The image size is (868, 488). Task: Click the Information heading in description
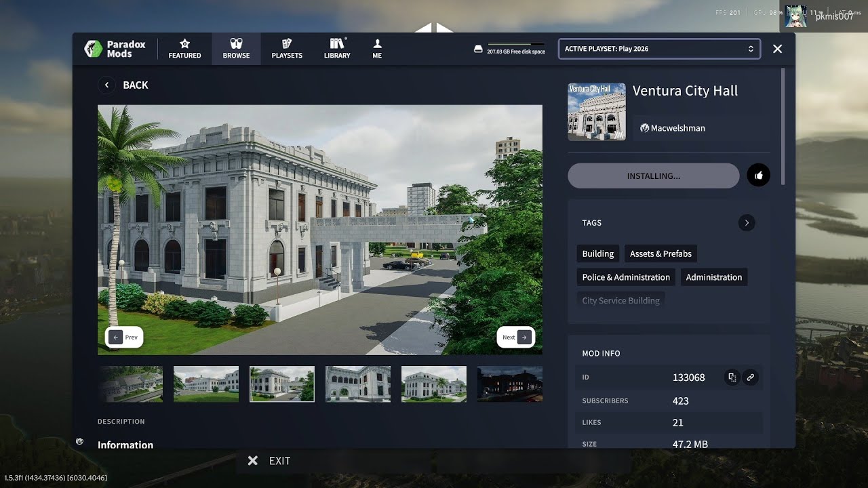(x=125, y=445)
